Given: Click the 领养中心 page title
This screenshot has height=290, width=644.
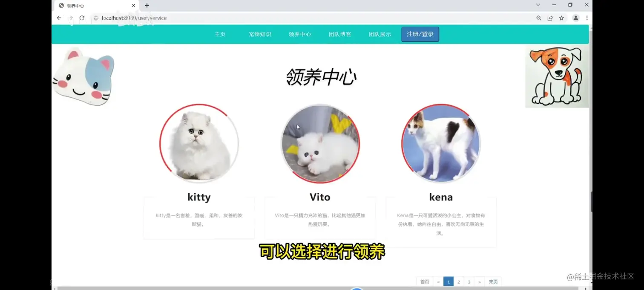Looking at the screenshot, I should [x=321, y=77].
